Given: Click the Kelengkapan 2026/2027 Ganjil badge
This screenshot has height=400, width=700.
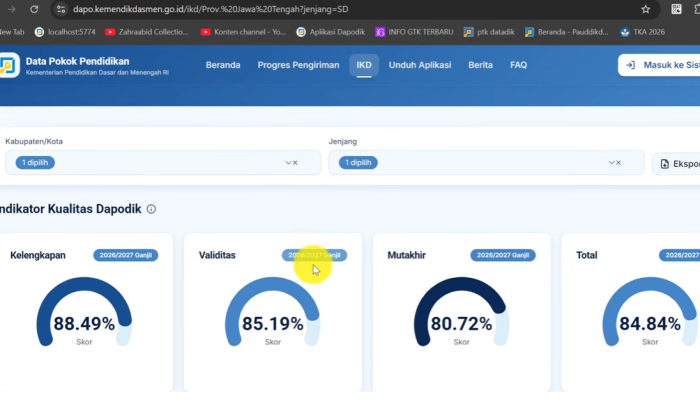Looking at the screenshot, I should [x=125, y=255].
